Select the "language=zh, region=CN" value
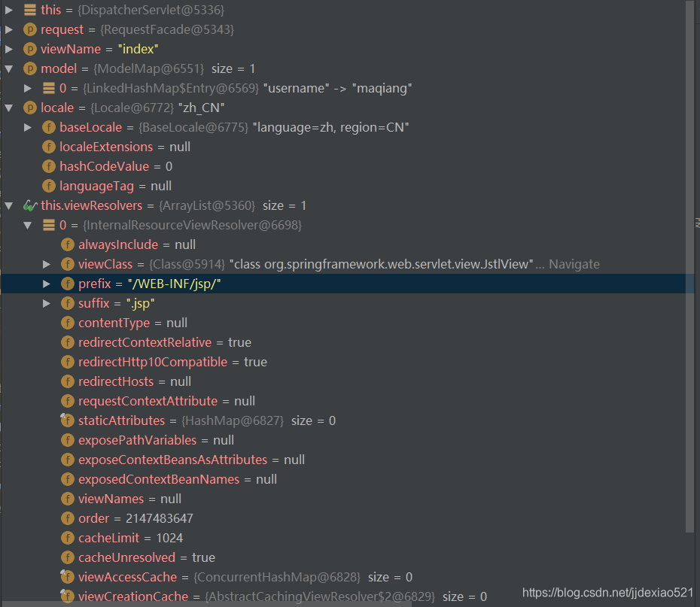Viewport: 700px width, 607px height. pyautogui.click(x=330, y=128)
